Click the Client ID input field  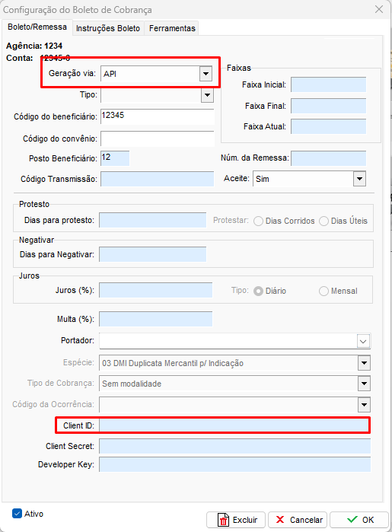[234, 425]
